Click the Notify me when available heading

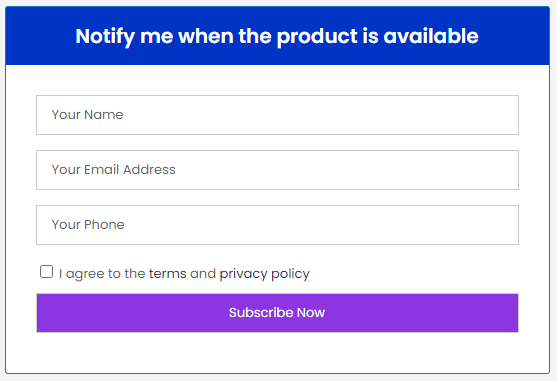click(x=277, y=36)
